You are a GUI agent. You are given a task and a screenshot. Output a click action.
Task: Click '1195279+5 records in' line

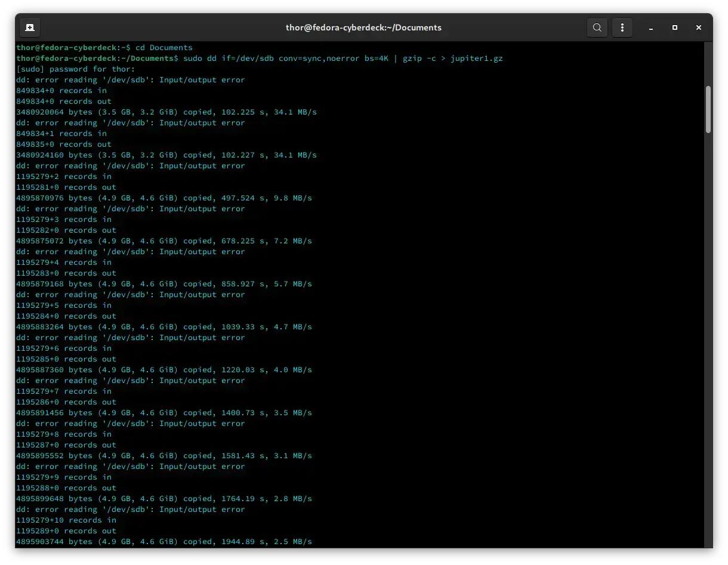click(x=64, y=305)
